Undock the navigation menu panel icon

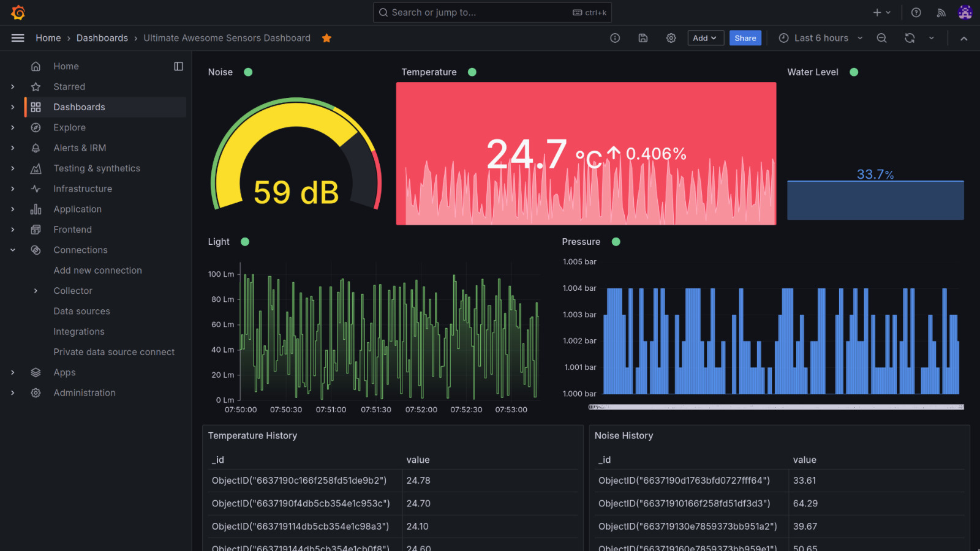[x=178, y=66]
